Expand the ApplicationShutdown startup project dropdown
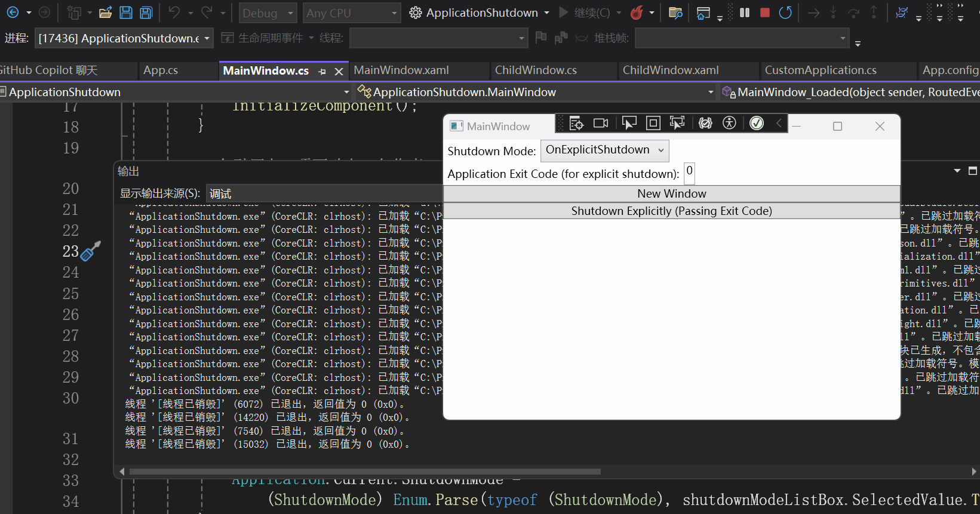The image size is (980, 514). pos(546,13)
